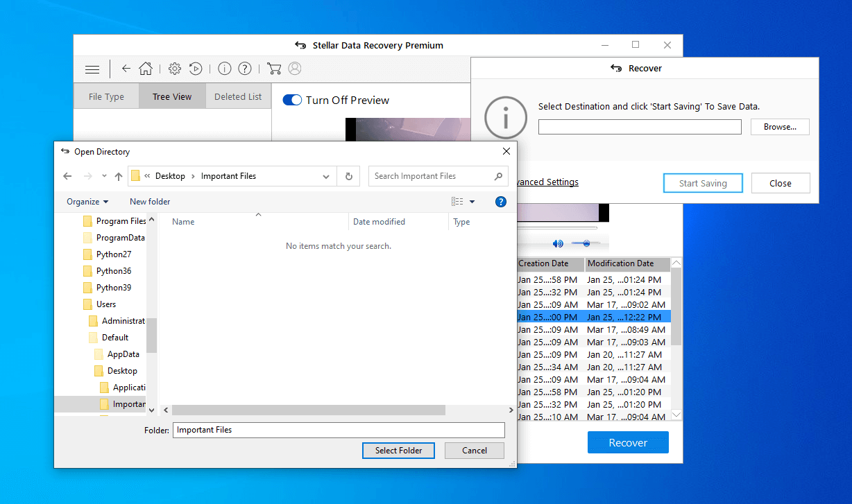Select Program Files folder in tree
Screen dimensions: 852x504
[114, 221]
